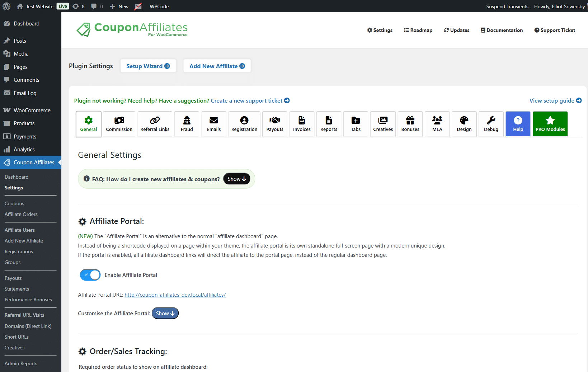Show Customise the Affiliate Portal options

click(165, 313)
